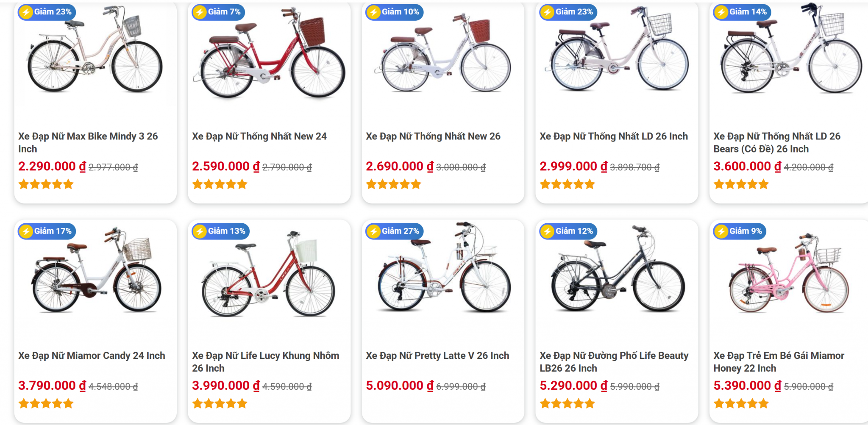Click the lightning icon on Giảm 27% badge
The image size is (868, 425).
[x=373, y=231]
